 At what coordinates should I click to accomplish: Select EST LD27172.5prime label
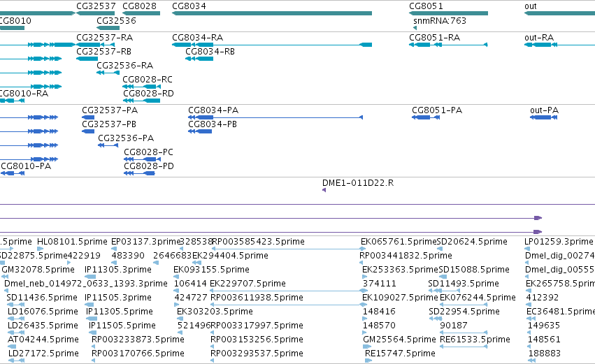[43, 354]
